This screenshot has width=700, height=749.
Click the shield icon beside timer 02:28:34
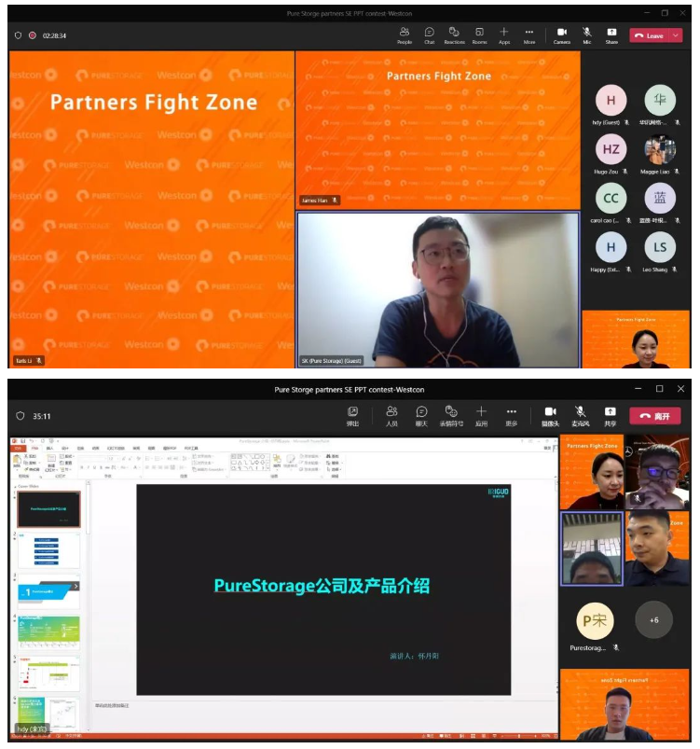click(x=18, y=35)
